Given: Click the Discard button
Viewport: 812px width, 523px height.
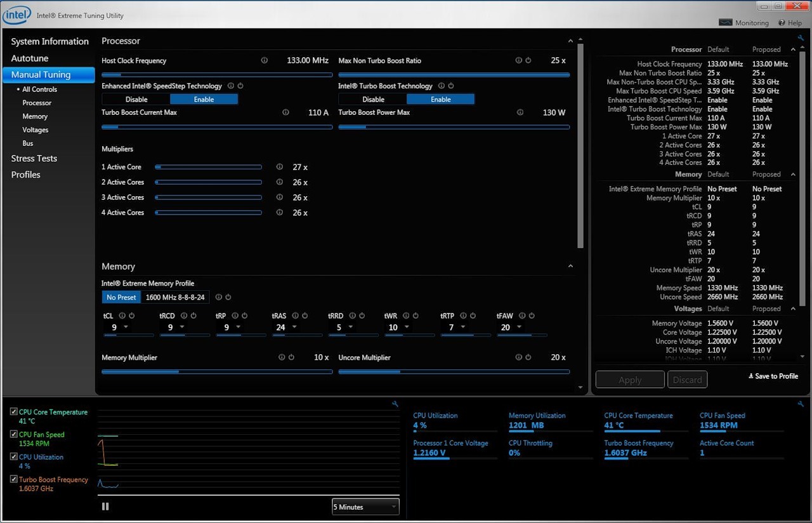Looking at the screenshot, I should [688, 380].
